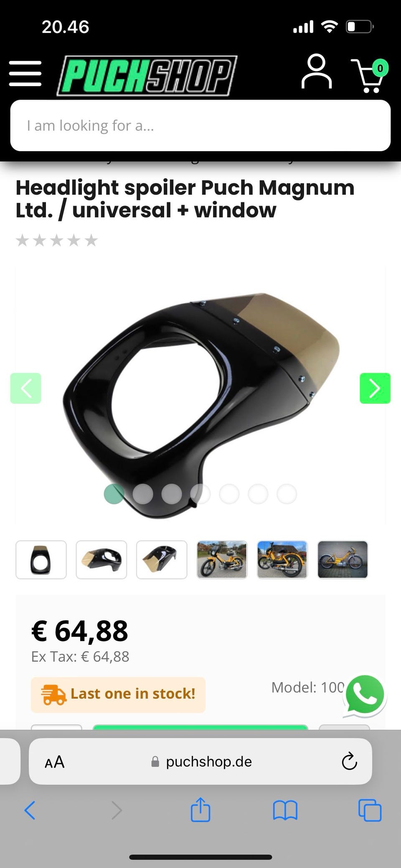Tap the puchshop.de address bar

(200, 761)
